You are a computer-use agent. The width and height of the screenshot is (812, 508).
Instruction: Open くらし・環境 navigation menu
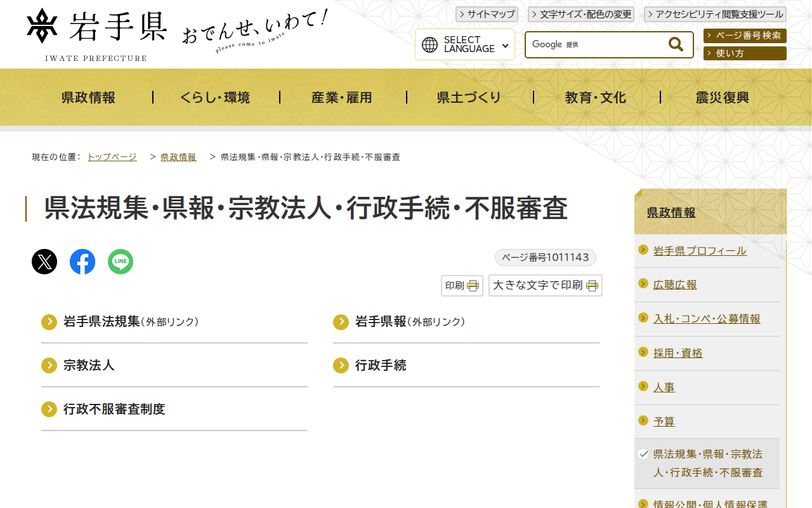click(215, 97)
